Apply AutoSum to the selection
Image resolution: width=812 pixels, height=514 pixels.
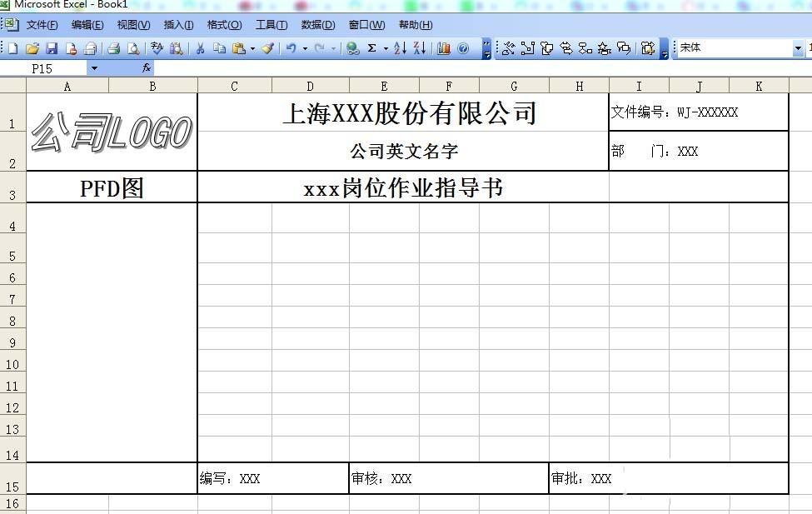[x=371, y=47]
